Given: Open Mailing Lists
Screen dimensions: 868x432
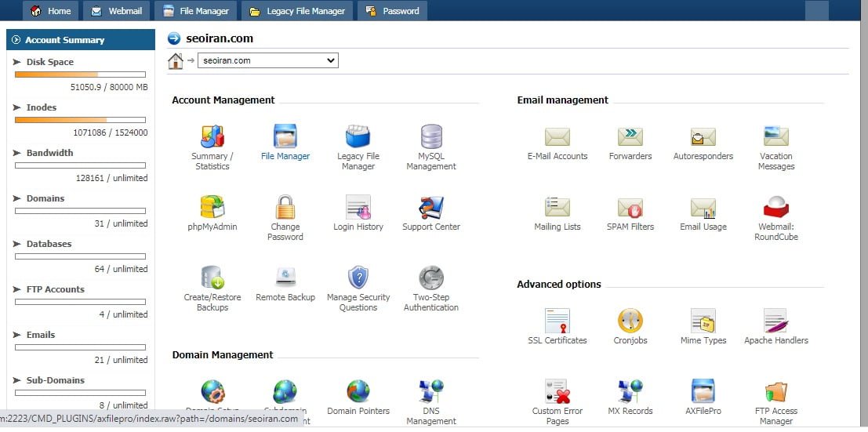Looking at the screenshot, I should point(557,206).
